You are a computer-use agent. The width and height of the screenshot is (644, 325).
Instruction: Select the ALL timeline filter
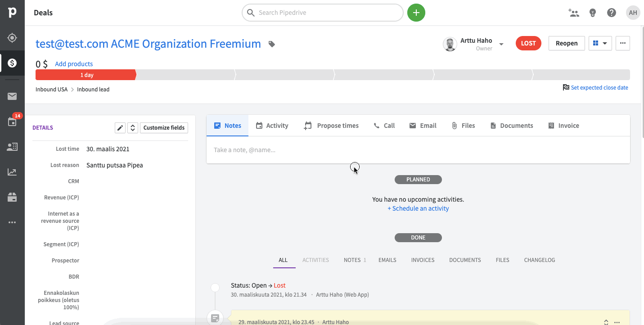click(x=283, y=260)
